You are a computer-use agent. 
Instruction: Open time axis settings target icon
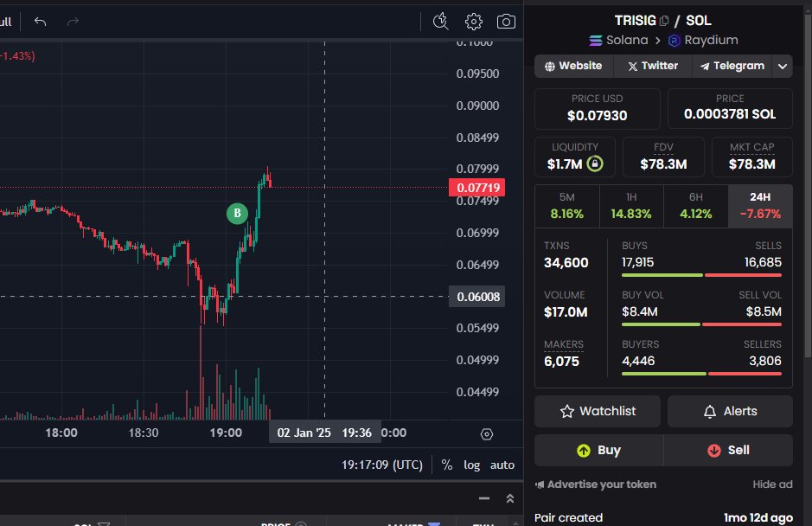click(x=487, y=433)
